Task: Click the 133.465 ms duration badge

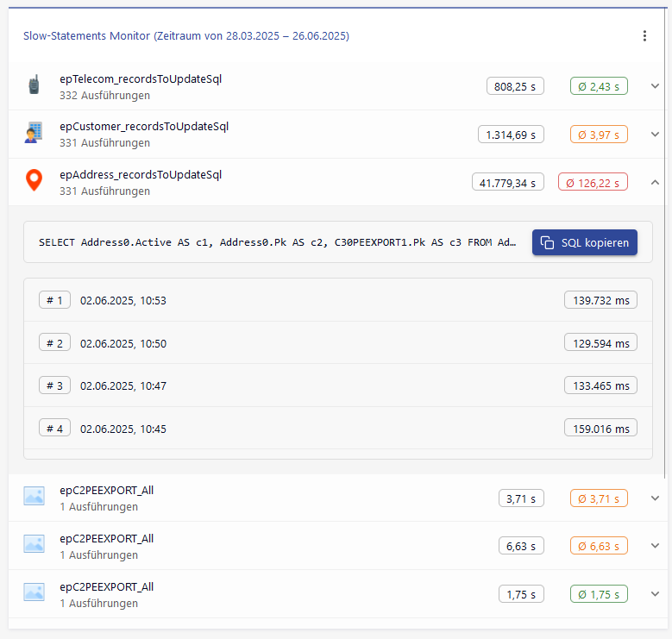Action: (600, 385)
